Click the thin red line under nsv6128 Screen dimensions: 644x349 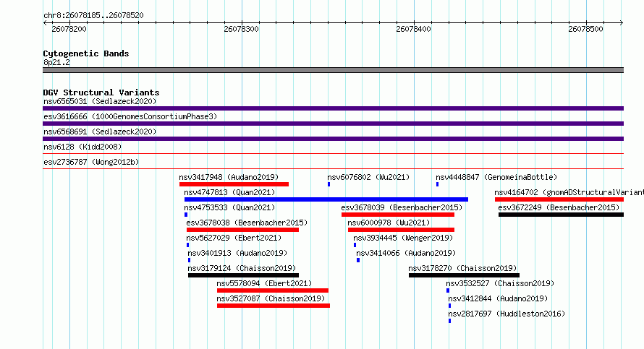pos(333,154)
